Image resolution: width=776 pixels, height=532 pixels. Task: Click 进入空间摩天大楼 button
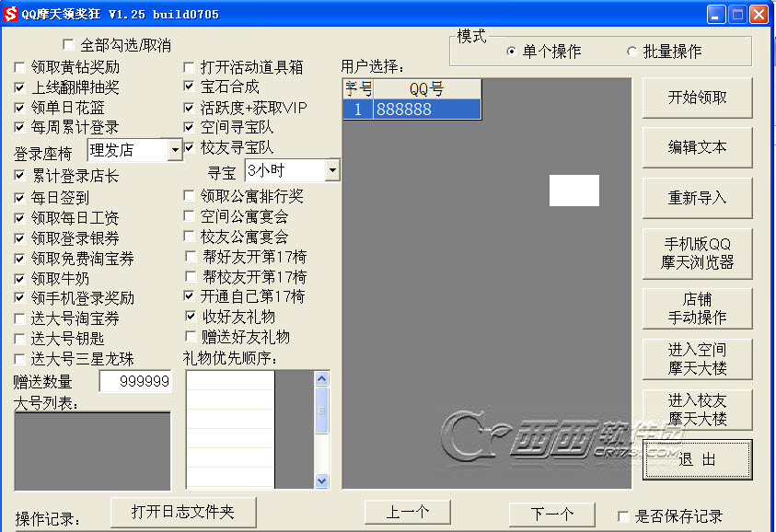pos(698,359)
